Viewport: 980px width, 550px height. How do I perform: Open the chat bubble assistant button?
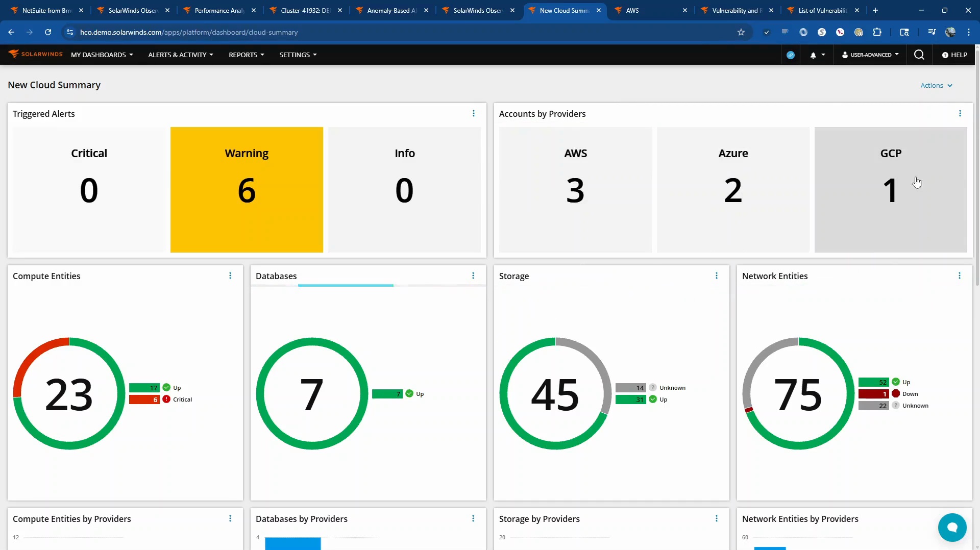pyautogui.click(x=952, y=527)
